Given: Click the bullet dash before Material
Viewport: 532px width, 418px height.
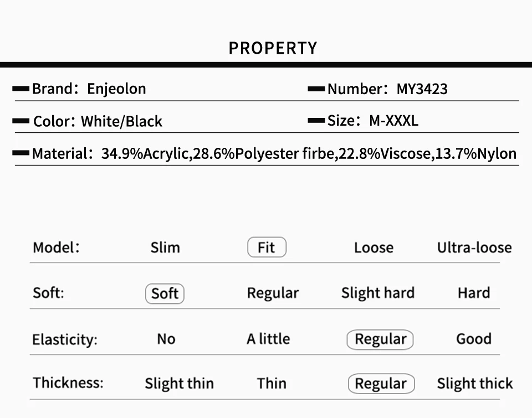Looking at the screenshot, I should pos(21,153).
